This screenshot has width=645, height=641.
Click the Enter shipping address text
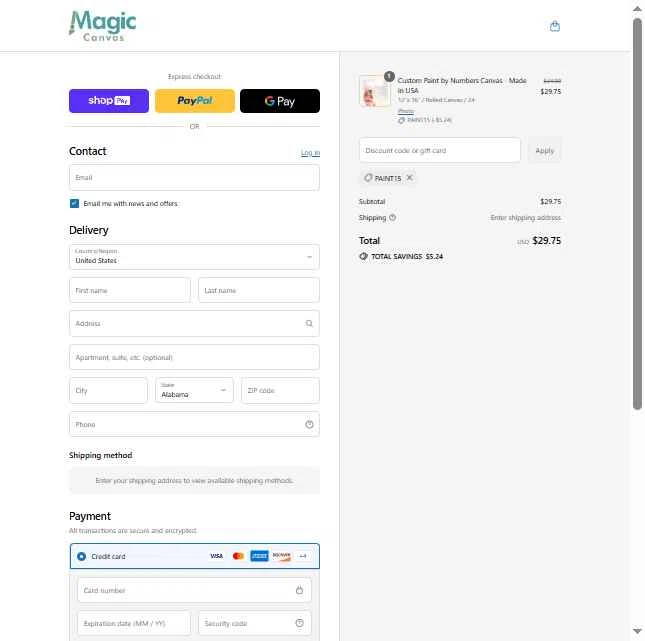pyautogui.click(x=525, y=218)
